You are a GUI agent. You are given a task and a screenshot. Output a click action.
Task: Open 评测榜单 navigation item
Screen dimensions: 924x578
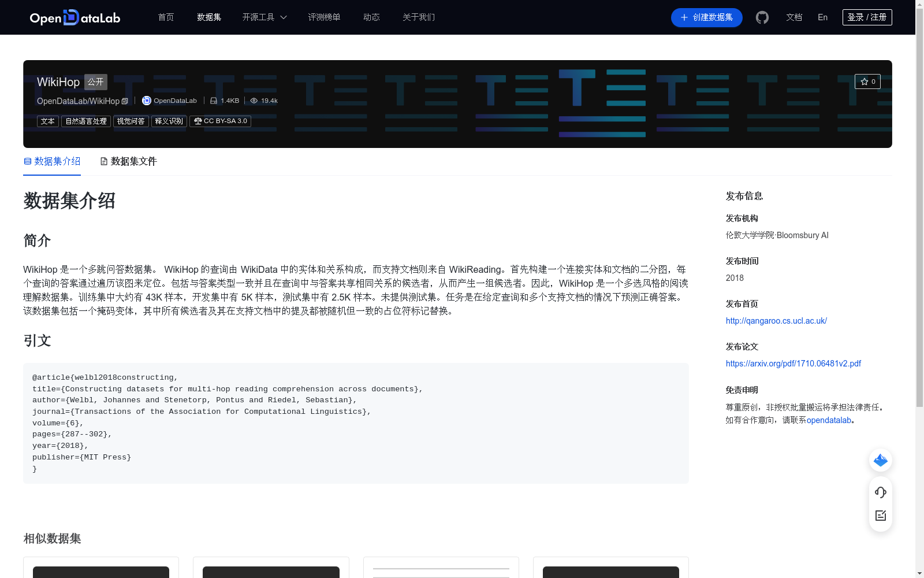(x=324, y=17)
